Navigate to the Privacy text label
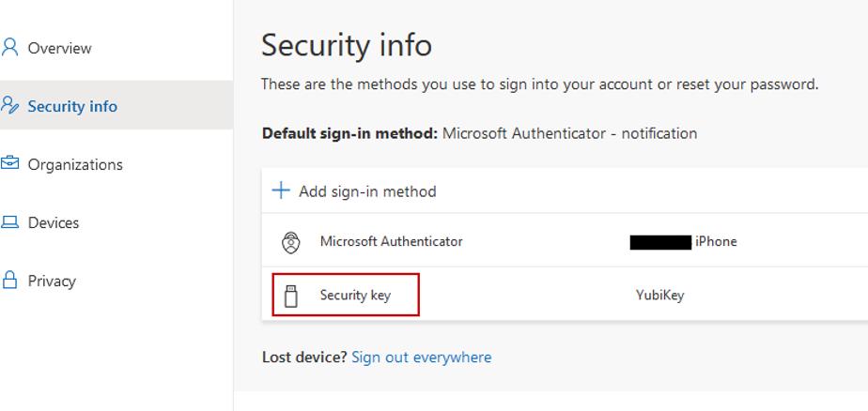The image size is (868, 411). pos(52,281)
